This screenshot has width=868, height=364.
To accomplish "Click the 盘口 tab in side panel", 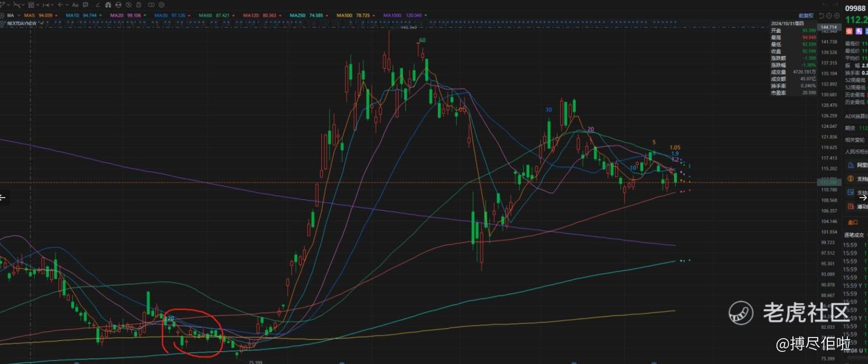I will [853, 222].
